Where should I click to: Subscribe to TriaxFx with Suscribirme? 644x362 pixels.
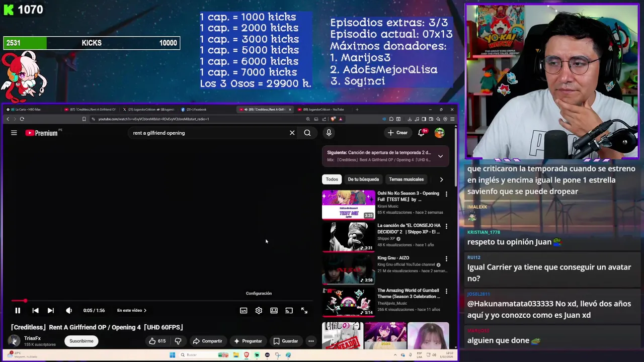tap(81, 341)
